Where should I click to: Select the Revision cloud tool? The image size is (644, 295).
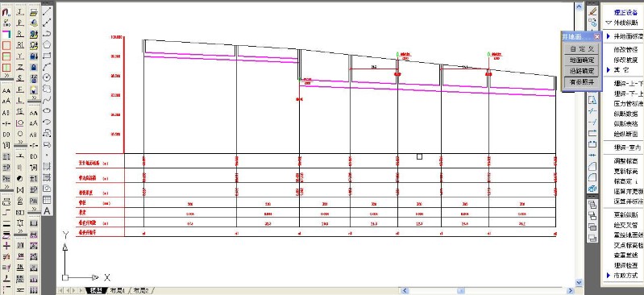(x=48, y=89)
